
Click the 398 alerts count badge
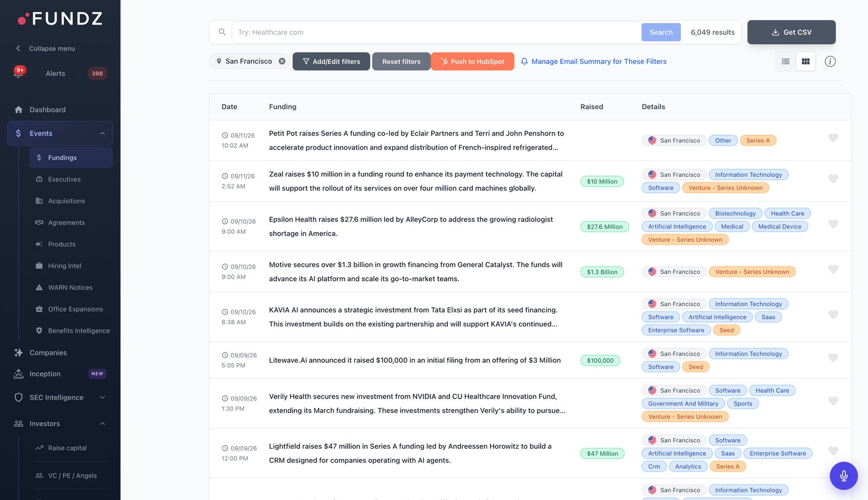pos(97,73)
